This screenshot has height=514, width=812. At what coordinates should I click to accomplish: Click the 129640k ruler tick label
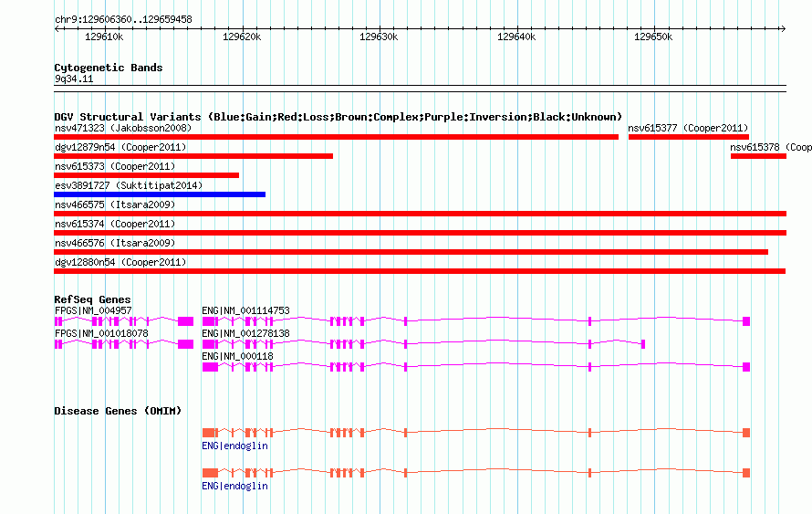pos(516,37)
